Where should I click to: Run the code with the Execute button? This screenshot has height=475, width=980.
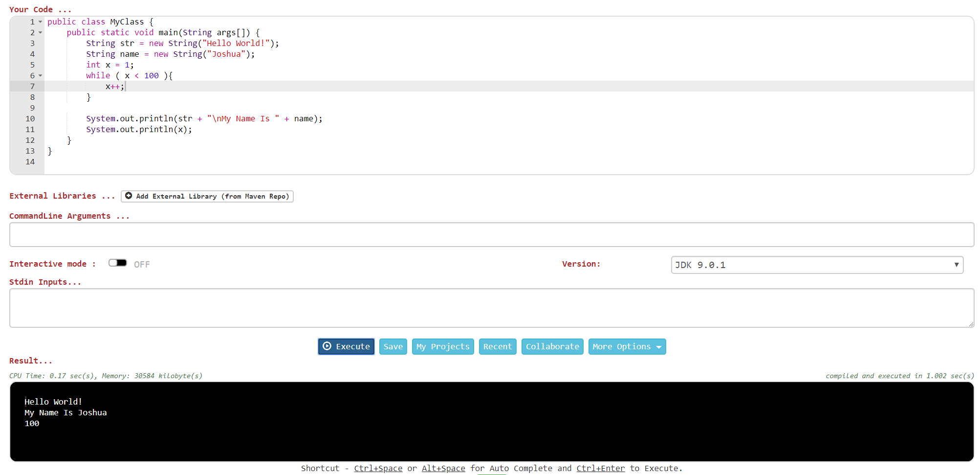point(346,346)
